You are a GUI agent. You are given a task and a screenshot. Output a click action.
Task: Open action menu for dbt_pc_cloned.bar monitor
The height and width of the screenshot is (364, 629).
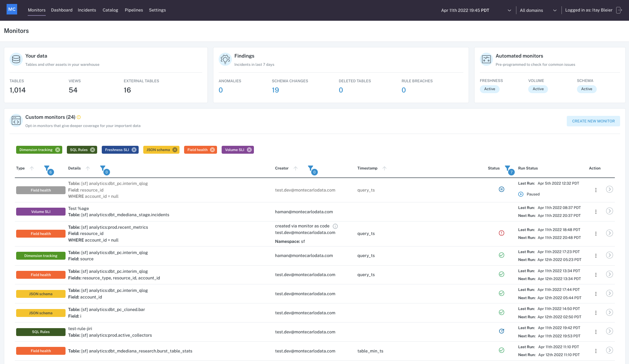coord(596,313)
